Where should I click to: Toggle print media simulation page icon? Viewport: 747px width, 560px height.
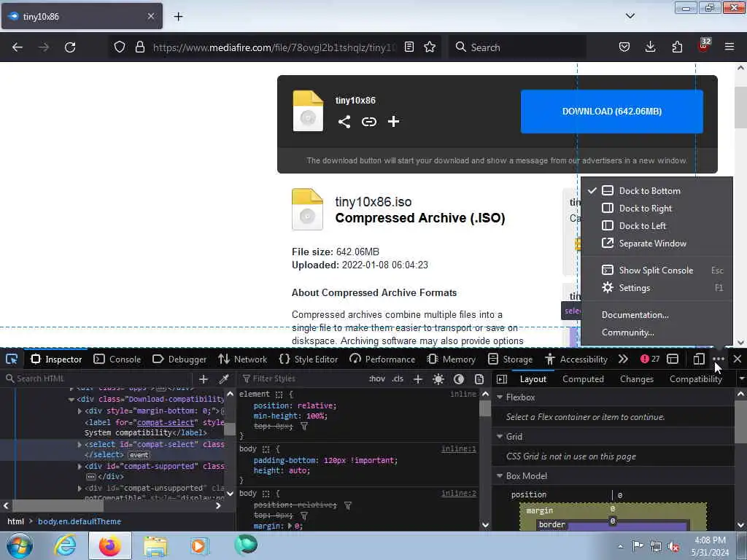pyautogui.click(x=479, y=379)
